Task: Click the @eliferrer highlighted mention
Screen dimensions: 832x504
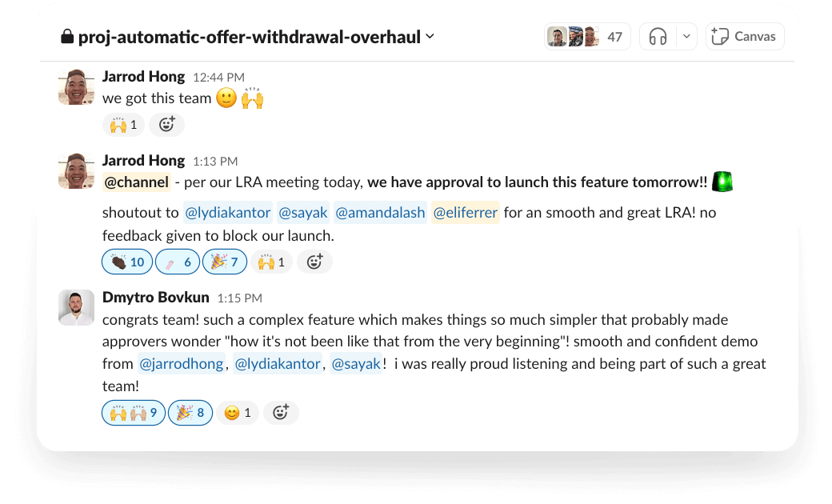Action: (x=465, y=212)
